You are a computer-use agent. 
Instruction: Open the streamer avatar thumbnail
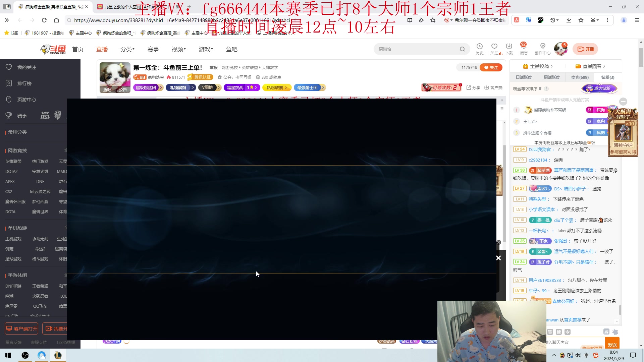[x=115, y=77]
